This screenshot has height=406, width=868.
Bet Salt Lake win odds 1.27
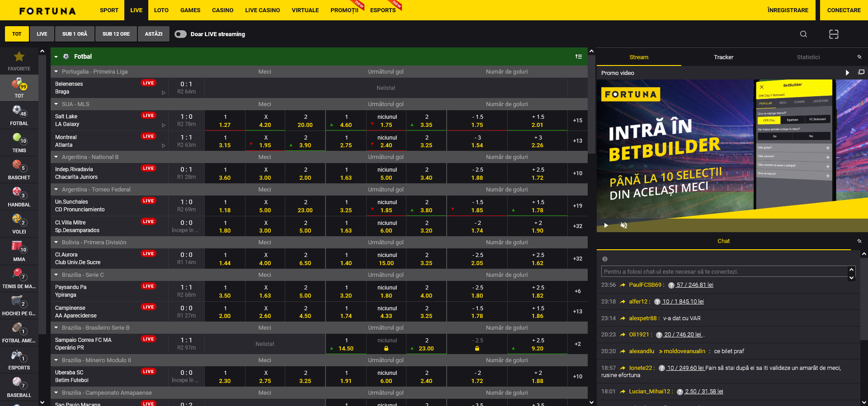225,121
